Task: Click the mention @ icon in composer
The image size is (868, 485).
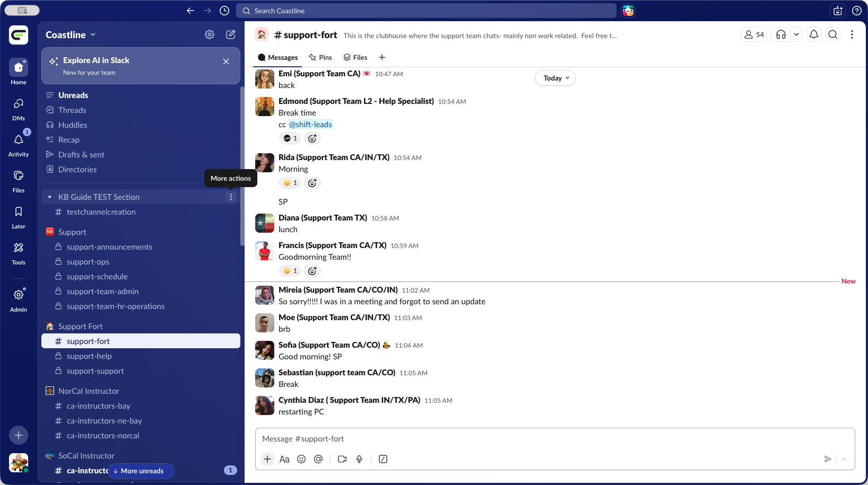Action: 318,459
